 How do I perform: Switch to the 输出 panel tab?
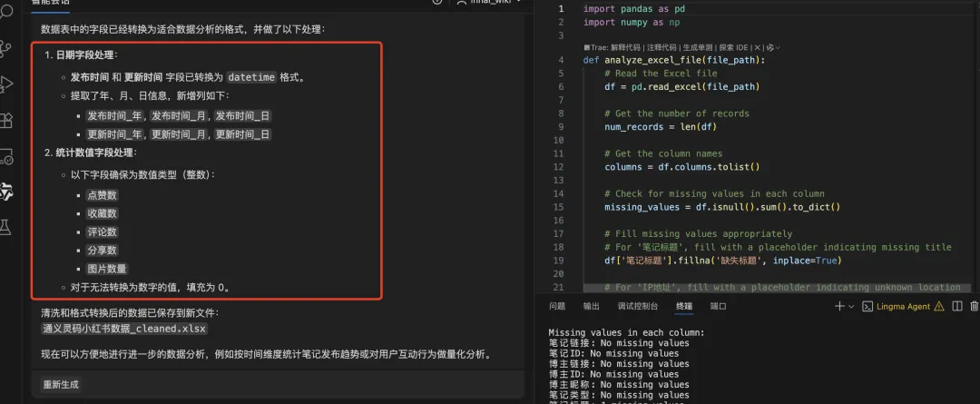point(591,307)
